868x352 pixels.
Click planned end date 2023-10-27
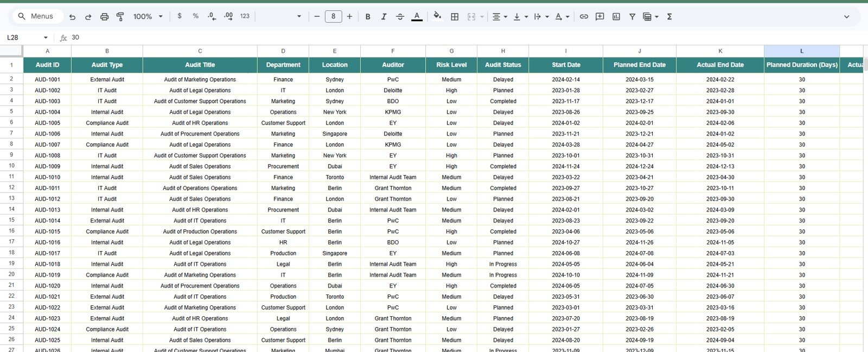(640, 188)
